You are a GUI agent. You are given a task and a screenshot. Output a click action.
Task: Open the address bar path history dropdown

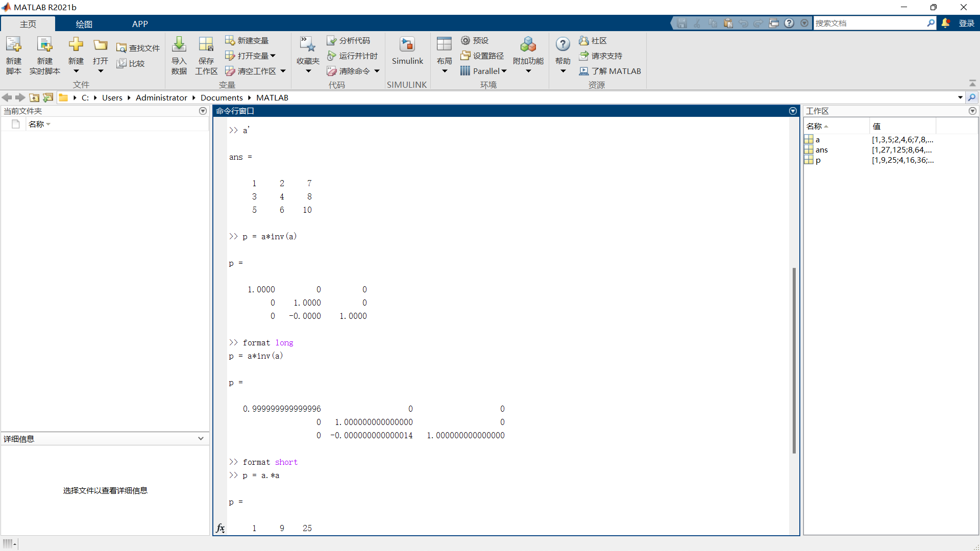pyautogui.click(x=960, y=97)
